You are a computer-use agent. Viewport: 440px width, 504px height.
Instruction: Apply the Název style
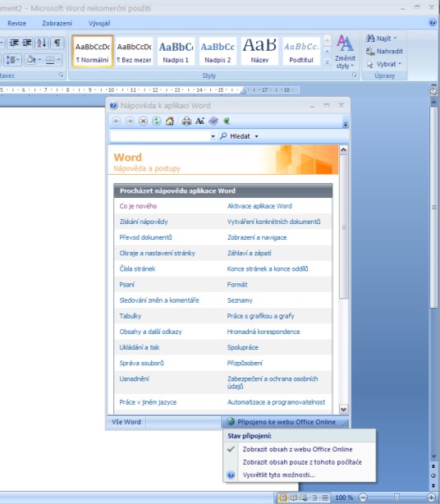[x=259, y=51]
